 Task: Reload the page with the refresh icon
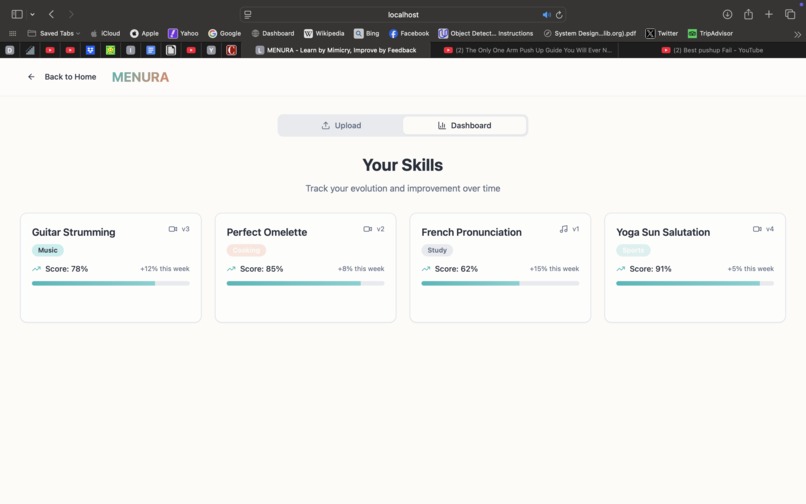[x=559, y=15]
